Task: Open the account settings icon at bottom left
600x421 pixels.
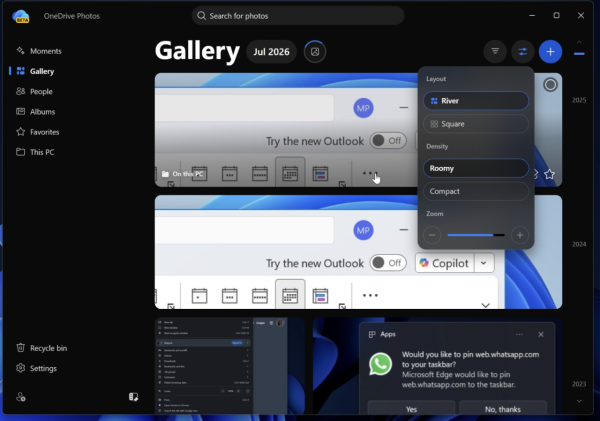Action: 21,397
